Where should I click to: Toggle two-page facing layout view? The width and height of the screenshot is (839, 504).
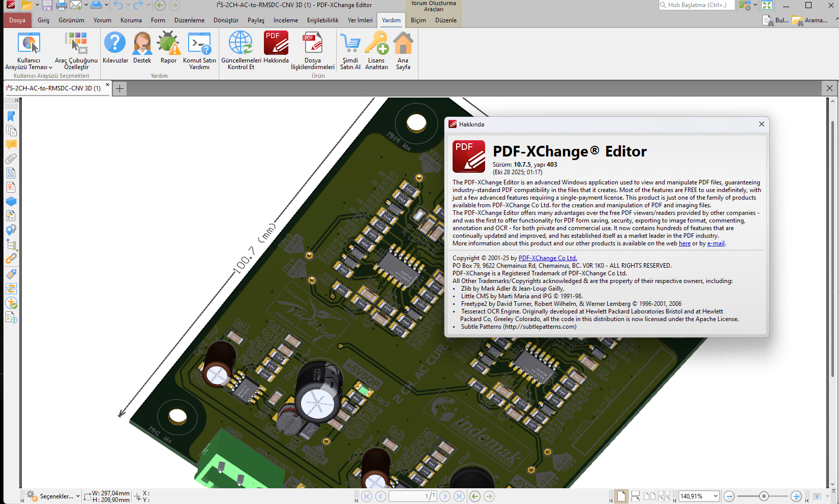tap(649, 496)
